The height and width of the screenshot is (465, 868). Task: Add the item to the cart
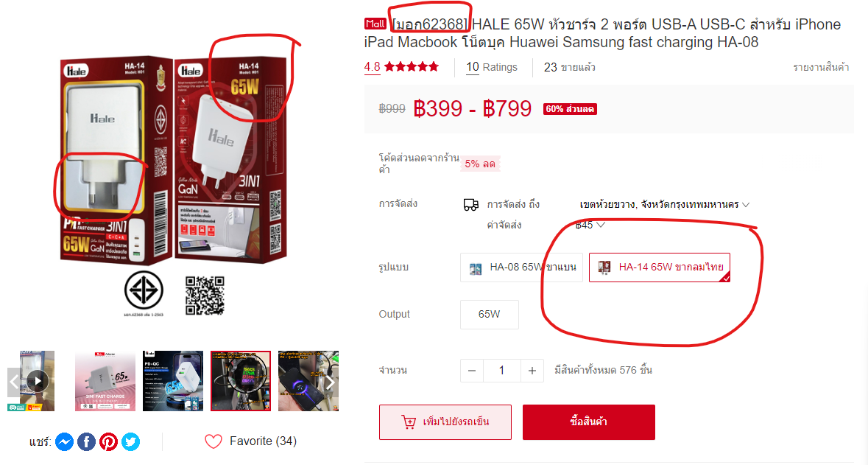click(x=445, y=422)
